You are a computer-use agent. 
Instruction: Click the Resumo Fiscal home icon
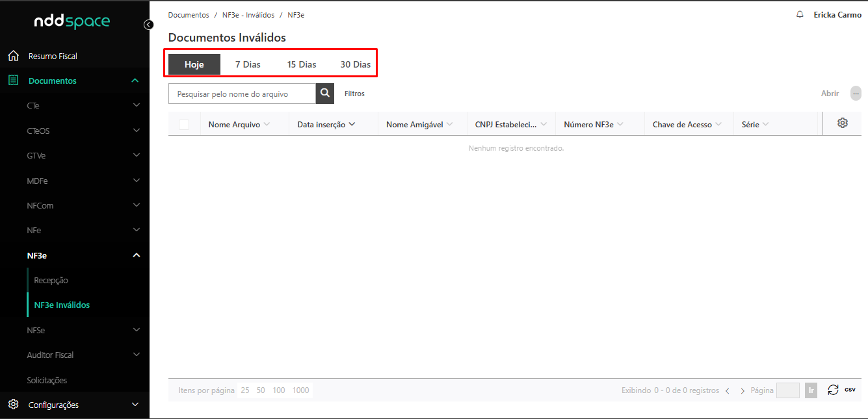[x=13, y=56]
